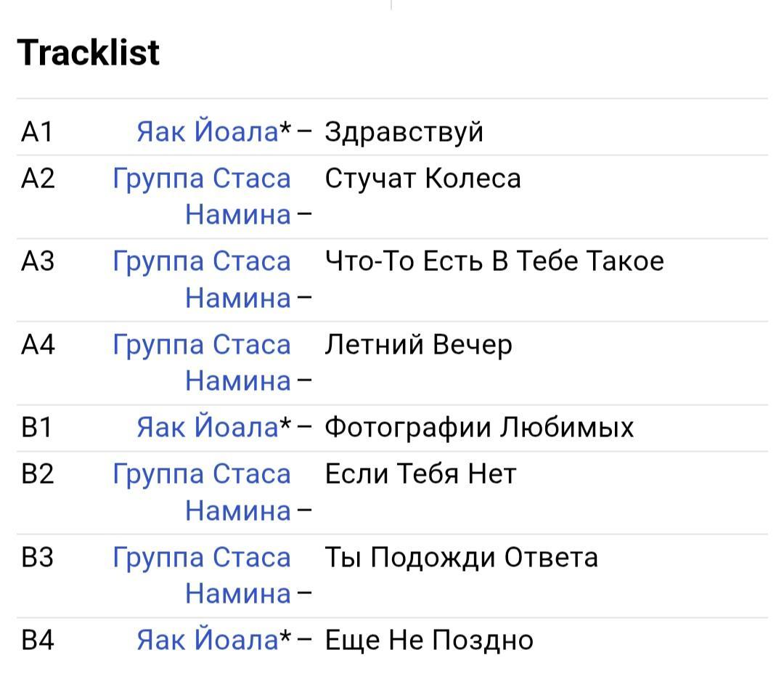The height and width of the screenshot is (687, 784).
Task: Click the track title Здравствуй
Action: (x=404, y=132)
